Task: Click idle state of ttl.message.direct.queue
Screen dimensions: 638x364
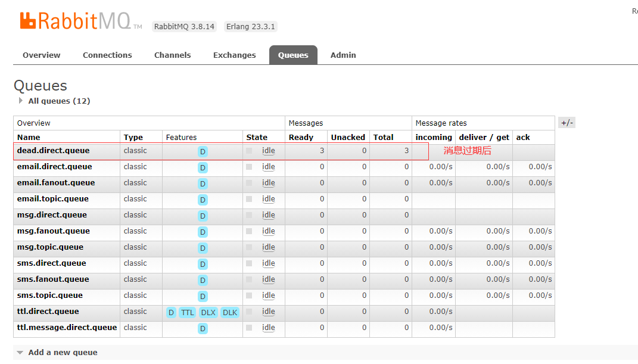Action: click(x=269, y=328)
